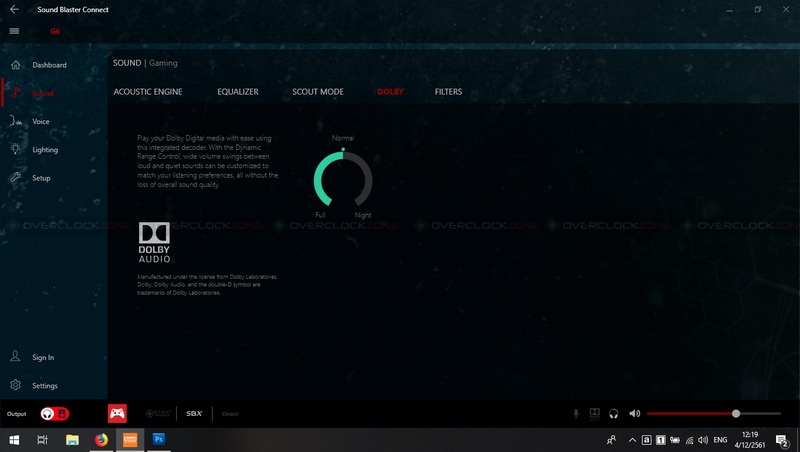Open the Lighting section
This screenshot has height=452, width=800.
pyautogui.click(x=45, y=149)
